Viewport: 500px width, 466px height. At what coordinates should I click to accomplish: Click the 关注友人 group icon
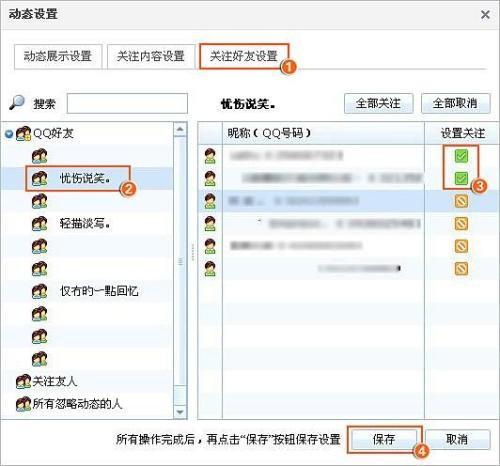(23, 381)
